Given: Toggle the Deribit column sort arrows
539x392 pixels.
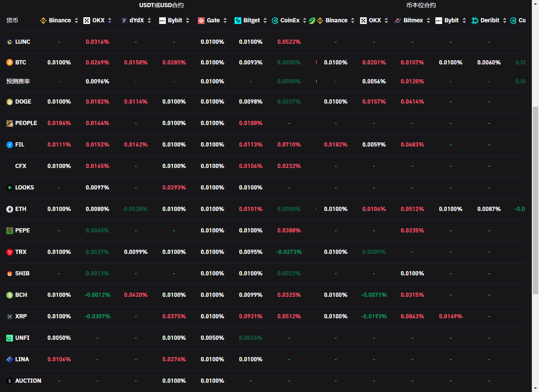Looking at the screenshot, I should tap(505, 21).
